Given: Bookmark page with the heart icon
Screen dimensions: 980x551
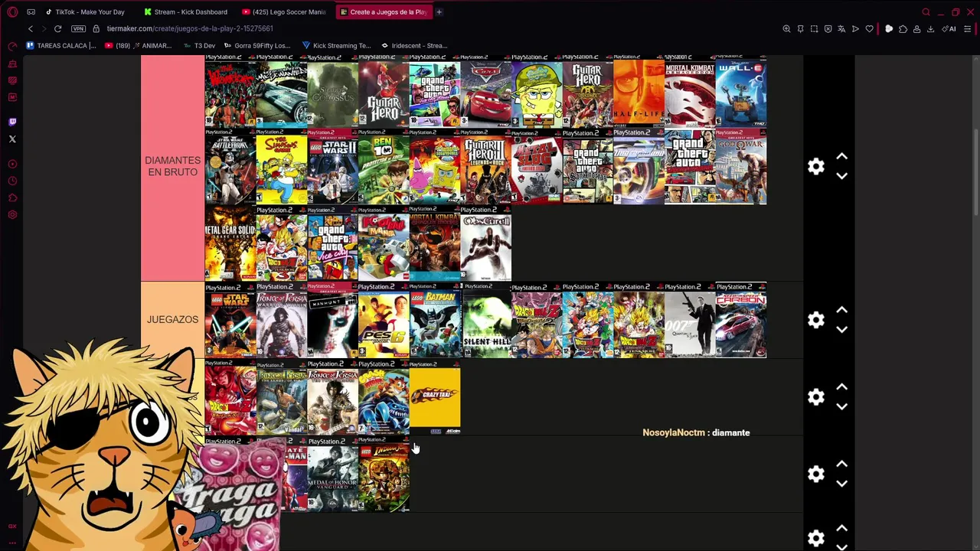Looking at the screenshot, I should coord(869,29).
